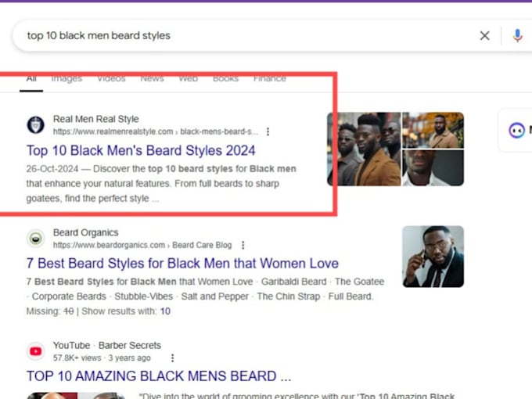Open more options for Beard Organics result
The width and height of the screenshot is (532, 399).
pos(243,245)
